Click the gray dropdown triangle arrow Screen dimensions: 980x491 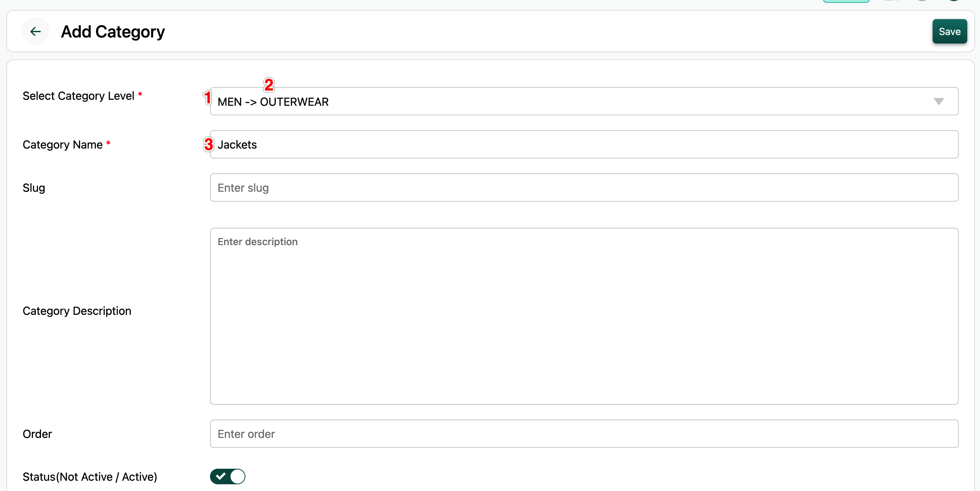(x=939, y=101)
